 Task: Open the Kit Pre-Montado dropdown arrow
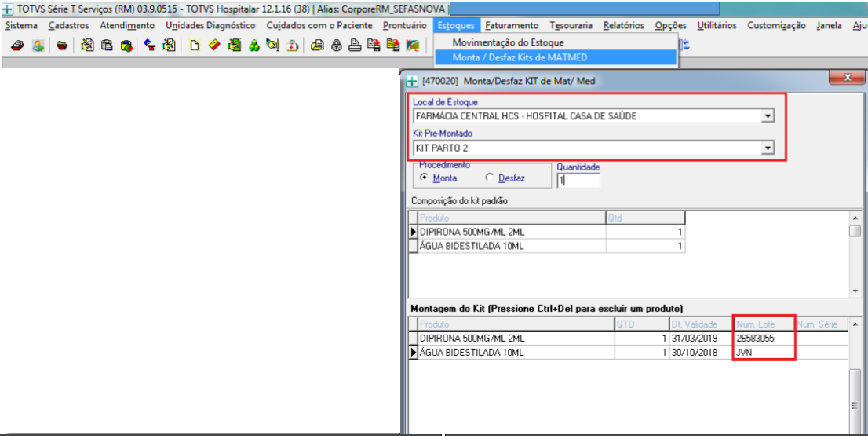(x=768, y=148)
